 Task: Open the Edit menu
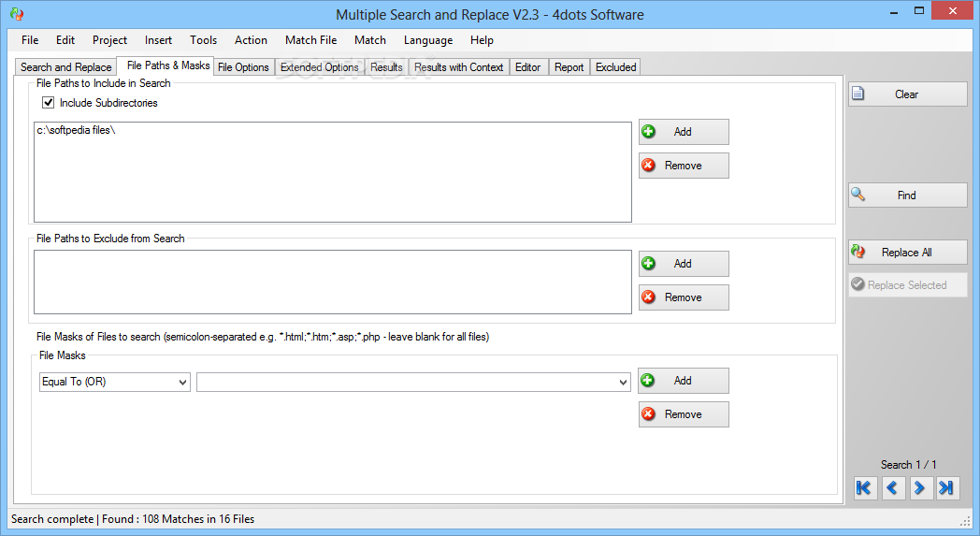65,40
